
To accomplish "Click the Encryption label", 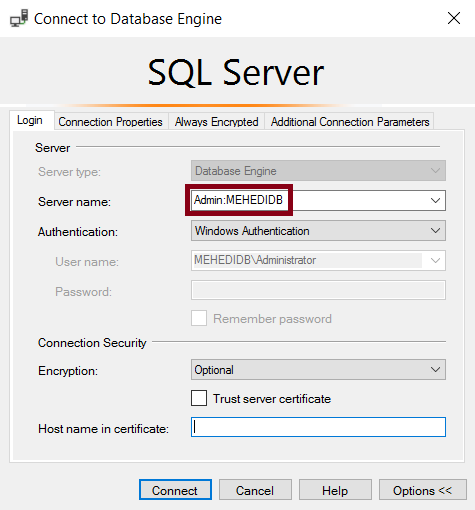I will pos(68,371).
